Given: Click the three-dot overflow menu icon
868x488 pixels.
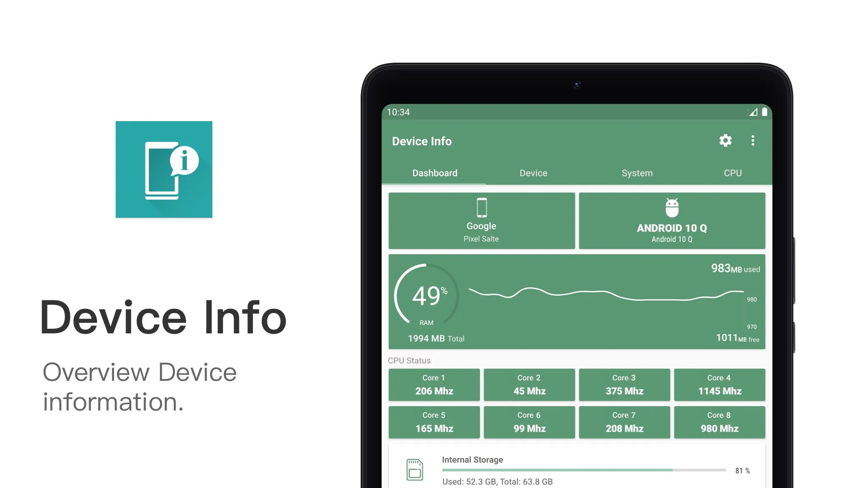Looking at the screenshot, I should pos(754,141).
